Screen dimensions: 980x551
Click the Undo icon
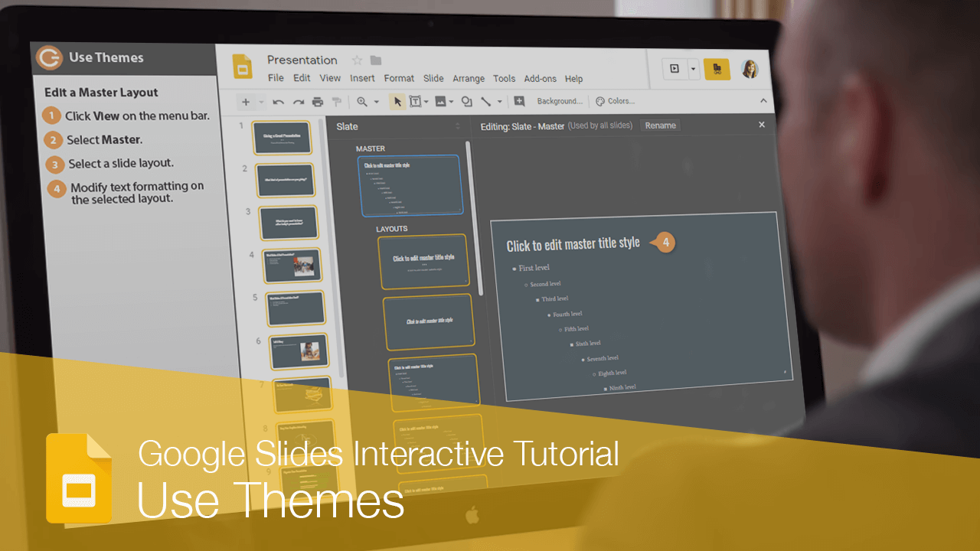pos(279,102)
